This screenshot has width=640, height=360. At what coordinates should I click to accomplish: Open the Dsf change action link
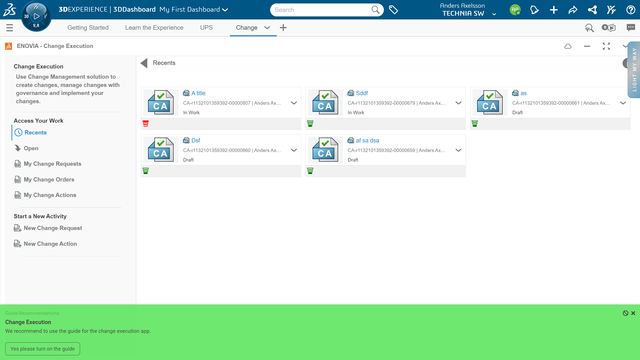click(196, 140)
